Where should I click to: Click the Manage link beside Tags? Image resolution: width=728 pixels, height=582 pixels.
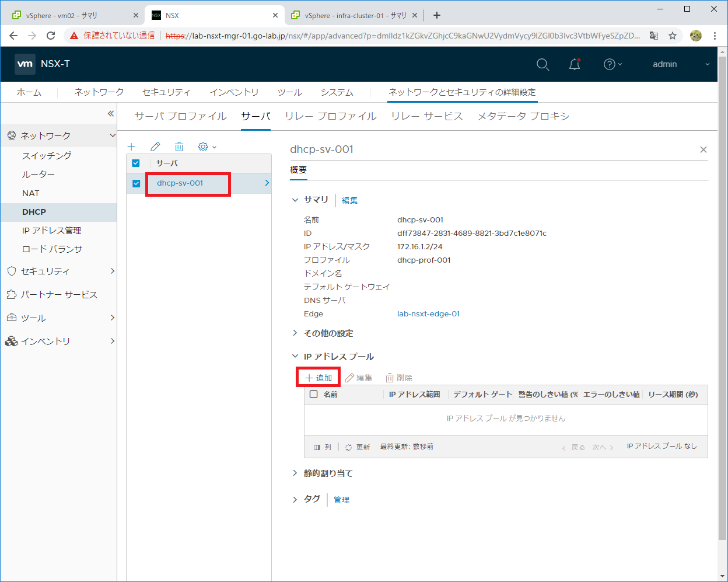(341, 500)
